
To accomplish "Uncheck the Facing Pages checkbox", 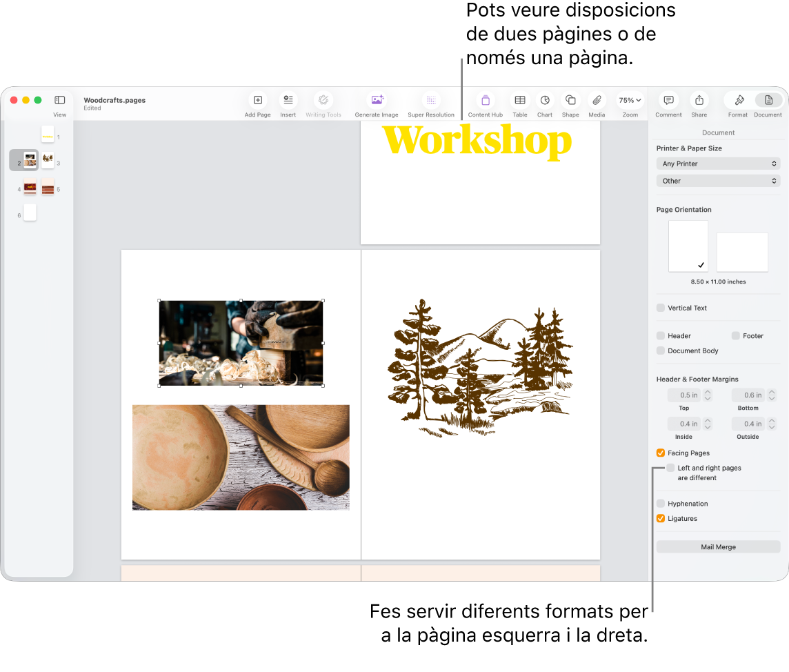I will pyautogui.click(x=660, y=453).
